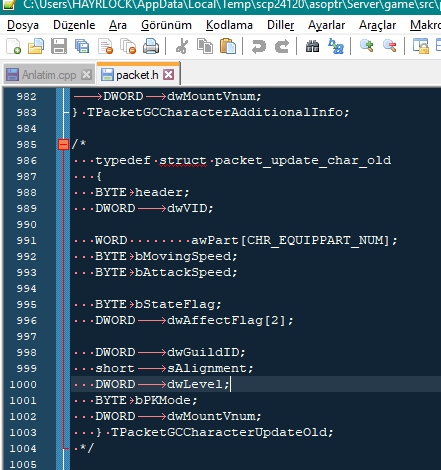The image size is (441, 470).
Task: Redo the last undone edit
Action: (x=282, y=46)
